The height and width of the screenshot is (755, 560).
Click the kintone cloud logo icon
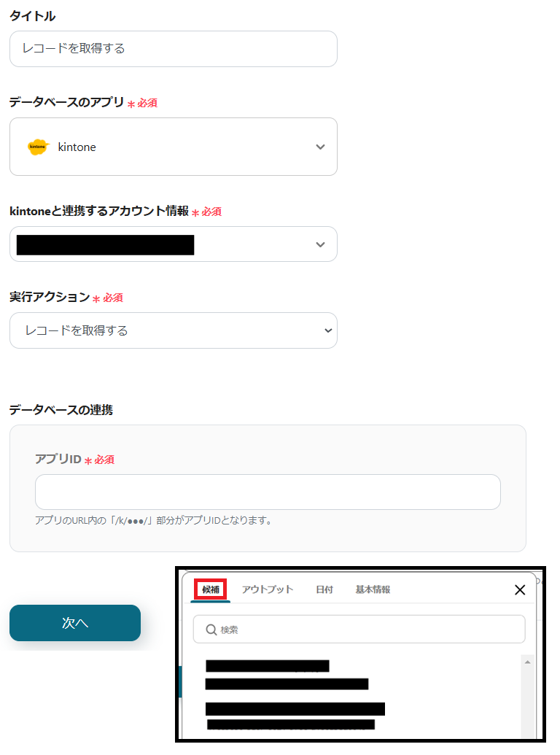[x=38, y=147]
